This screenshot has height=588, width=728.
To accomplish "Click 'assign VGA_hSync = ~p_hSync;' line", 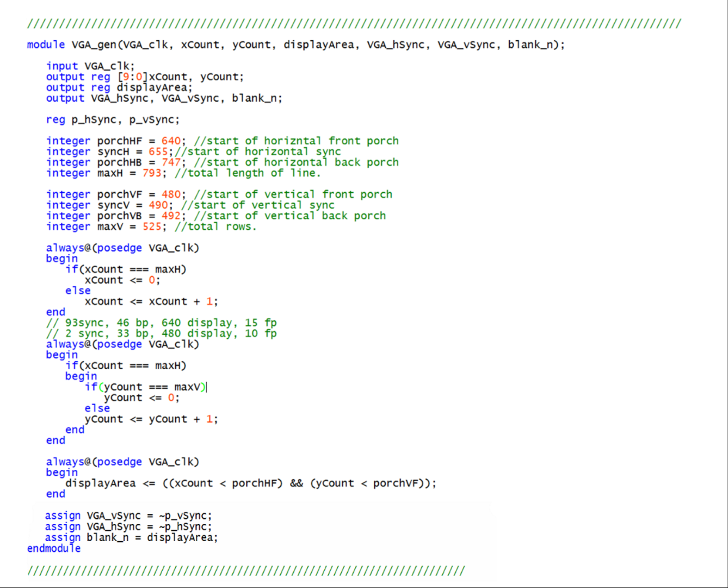I will click(128, 526).
